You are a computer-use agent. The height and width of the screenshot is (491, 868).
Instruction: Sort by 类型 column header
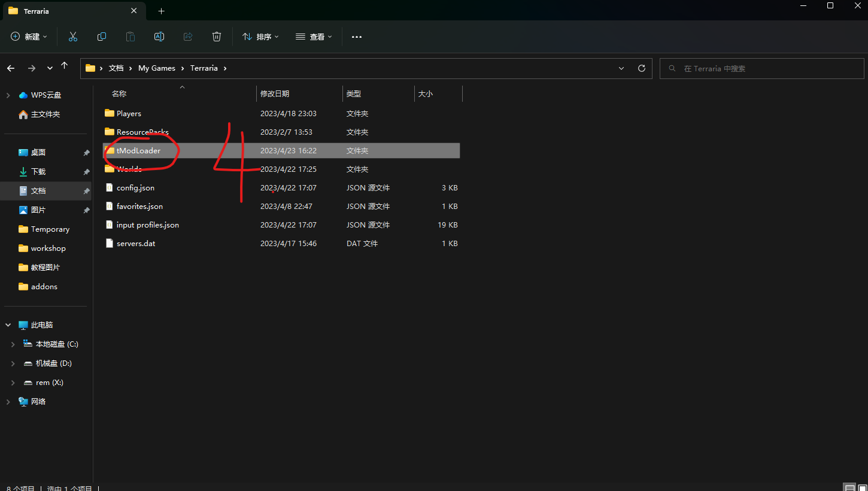(354, 93)
